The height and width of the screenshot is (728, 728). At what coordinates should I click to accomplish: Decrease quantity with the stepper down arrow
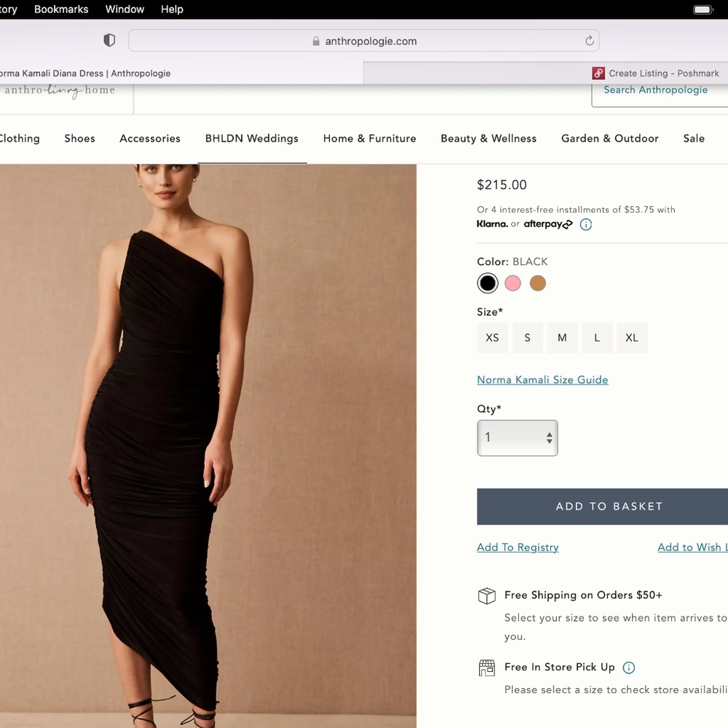(x=548, y=442)
